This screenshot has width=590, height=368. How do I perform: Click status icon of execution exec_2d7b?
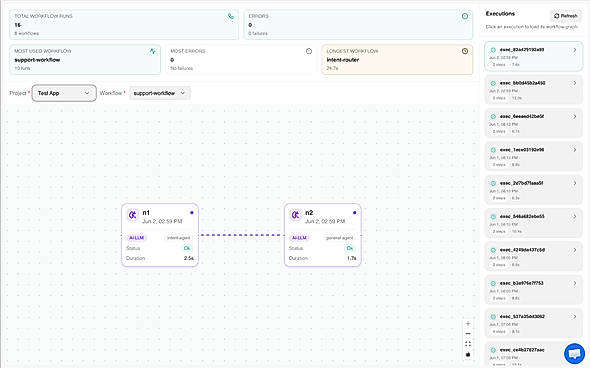point(493,183)
